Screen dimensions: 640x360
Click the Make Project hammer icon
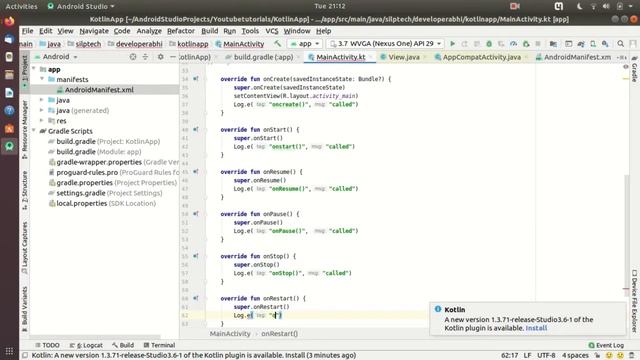[278, 43]
